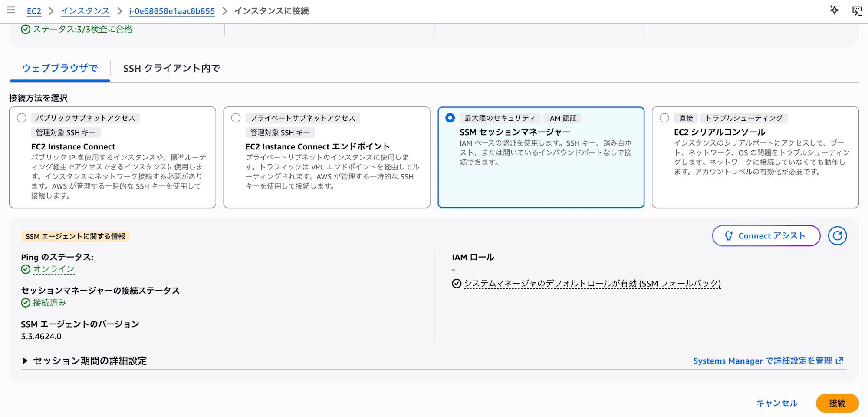Click green check icon beside 接続済み
This screenshot has height=417, width=868.
tap(26, 303)
